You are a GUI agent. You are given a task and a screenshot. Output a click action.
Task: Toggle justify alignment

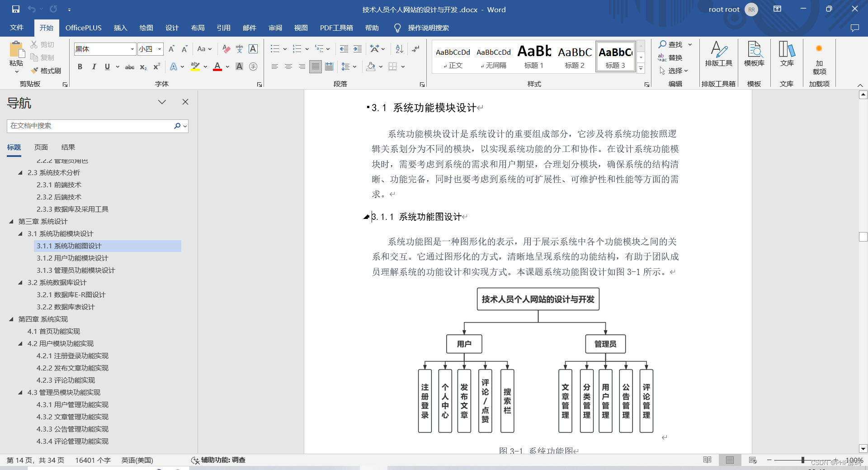point(316,67)
